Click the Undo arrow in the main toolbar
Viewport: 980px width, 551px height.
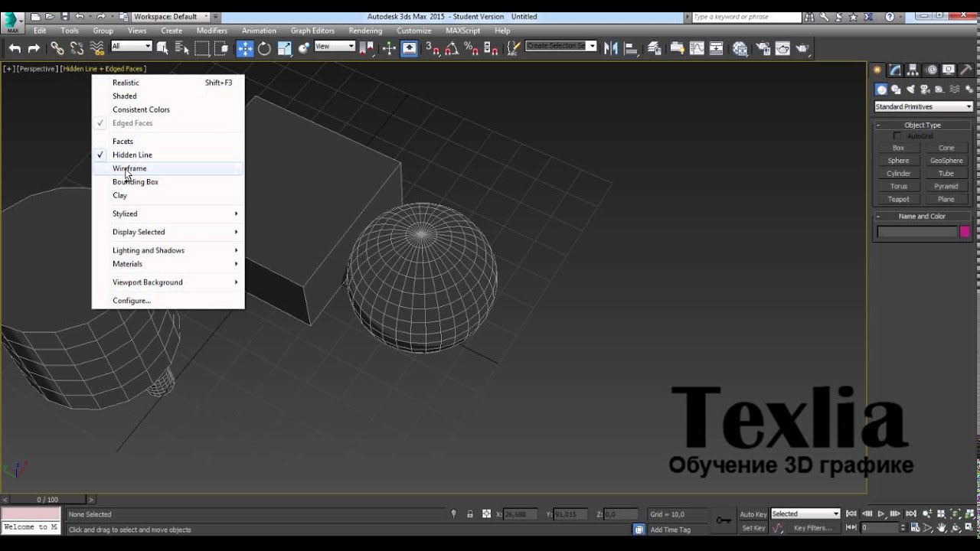[x=15, y=48]
